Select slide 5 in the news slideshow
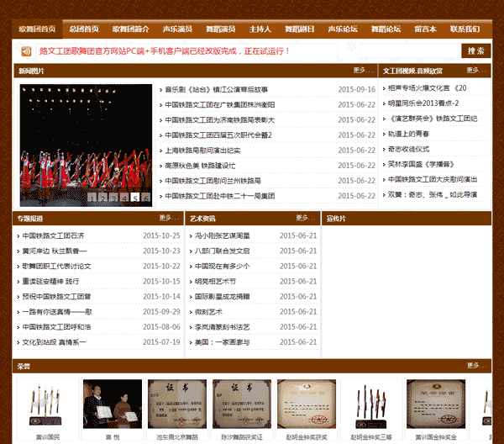This screenshot has width=504, height=444. (x=135, y=198)
